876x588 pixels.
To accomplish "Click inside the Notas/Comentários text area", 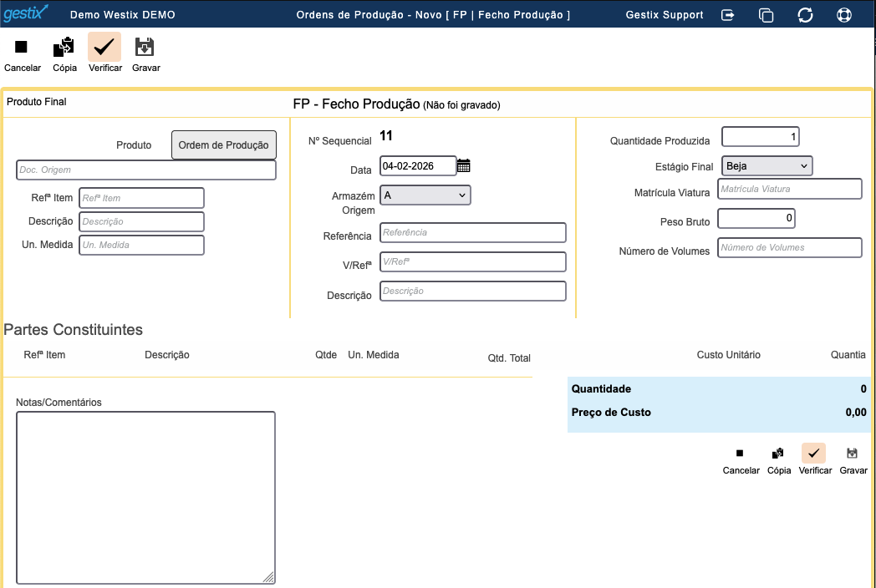I will [x=145, y=497].
